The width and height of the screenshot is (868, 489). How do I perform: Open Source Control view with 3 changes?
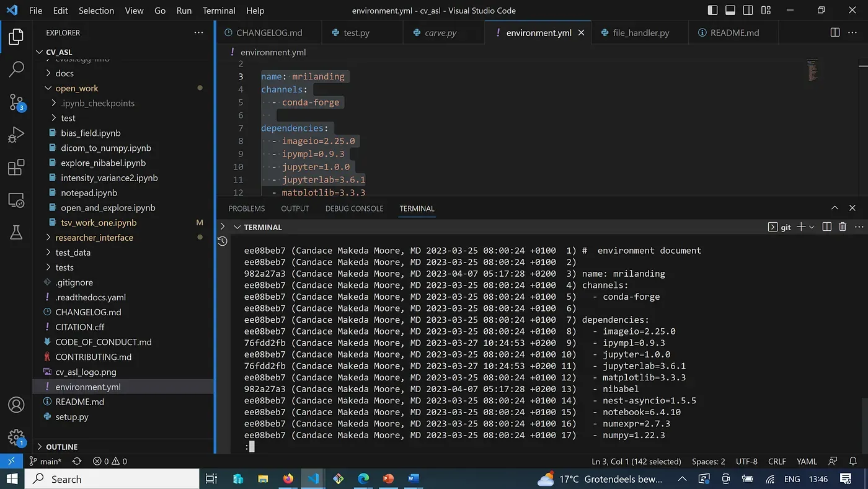16,102
